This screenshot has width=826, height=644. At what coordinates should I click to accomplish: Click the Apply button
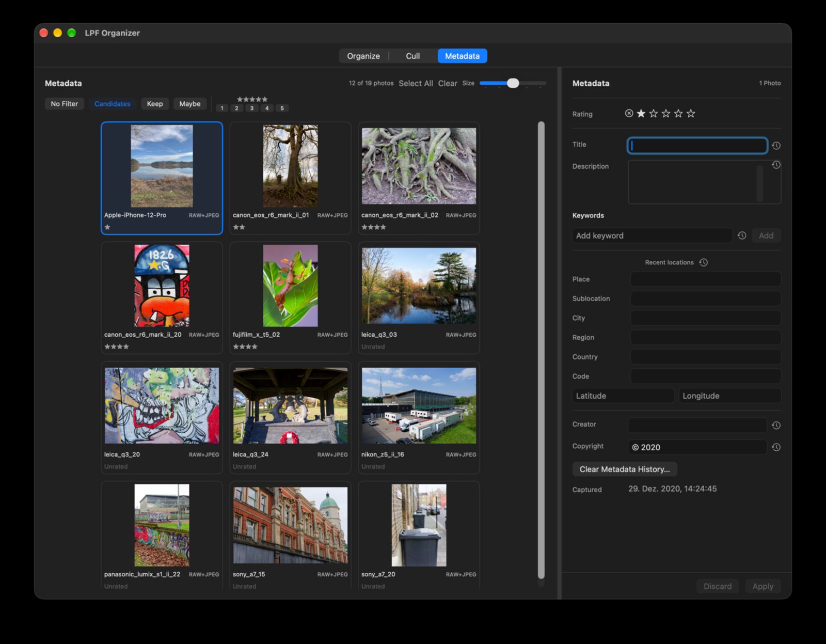pyautogui.click(x=763, y=586)
